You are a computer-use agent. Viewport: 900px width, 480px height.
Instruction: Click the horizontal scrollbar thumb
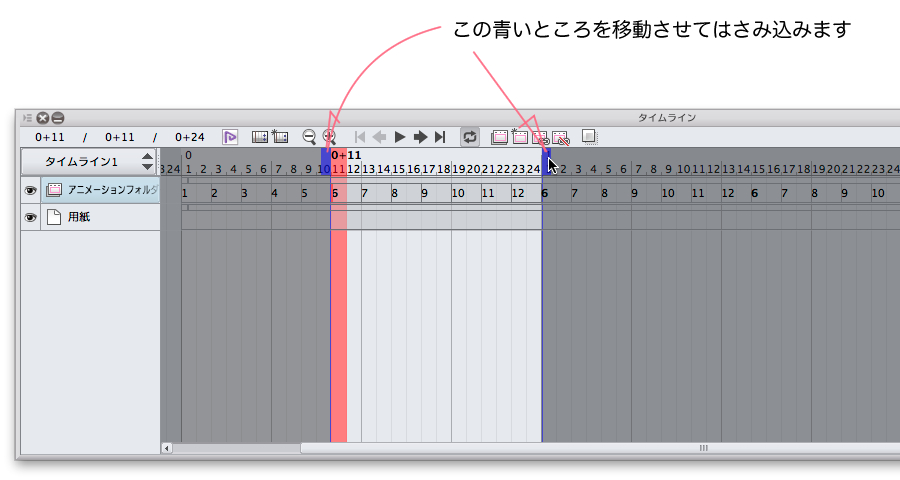click(600, 448)
